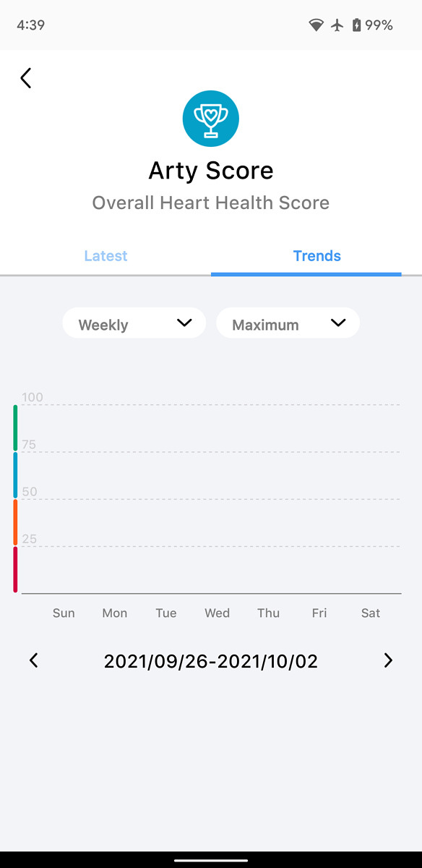422x868 pixels.
Task: Tap the orange 25-50 score range bar
Action: (x=15, y=522)
